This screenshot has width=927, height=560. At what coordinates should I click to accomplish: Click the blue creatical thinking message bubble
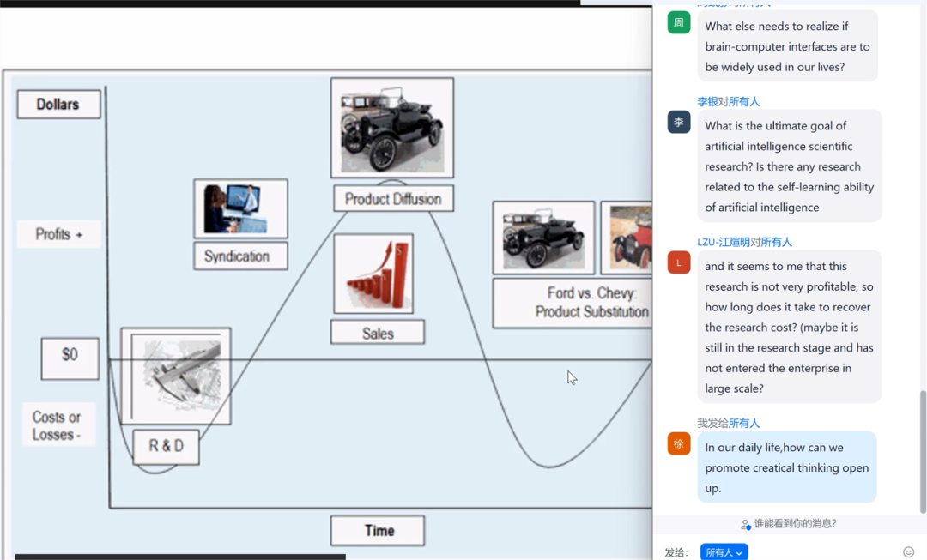pos(786,467)
